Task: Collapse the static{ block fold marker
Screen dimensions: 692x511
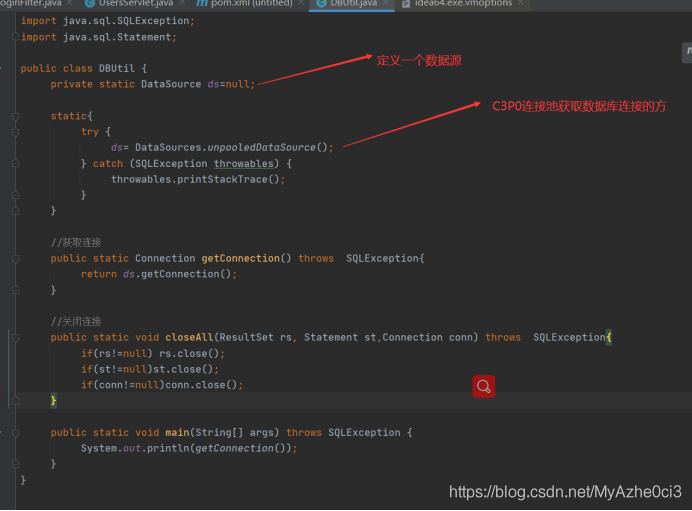Action: 15,116
